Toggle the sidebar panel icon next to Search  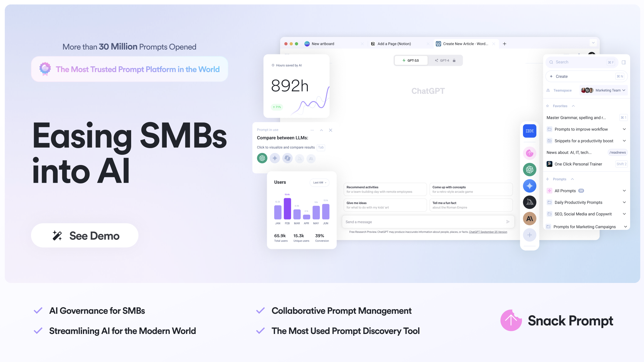point(624,62)
